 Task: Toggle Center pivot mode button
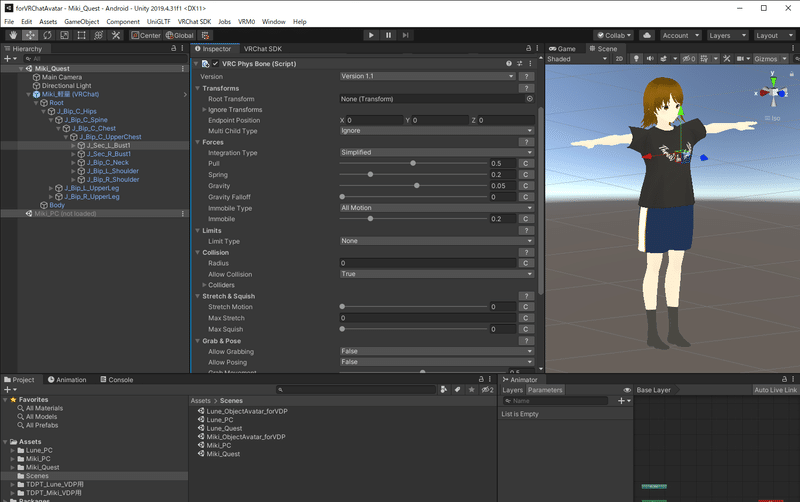146,35
